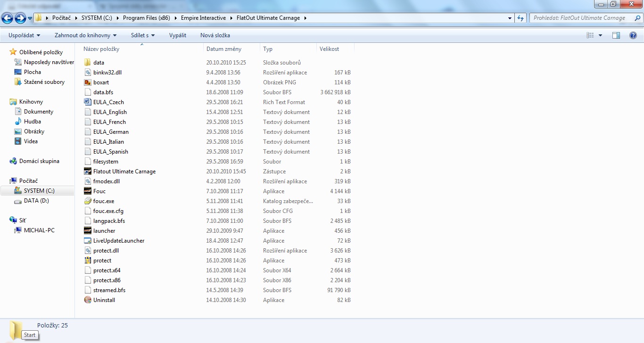Click the Nová složka button
644x343 pixels.
tap(215, 35)
